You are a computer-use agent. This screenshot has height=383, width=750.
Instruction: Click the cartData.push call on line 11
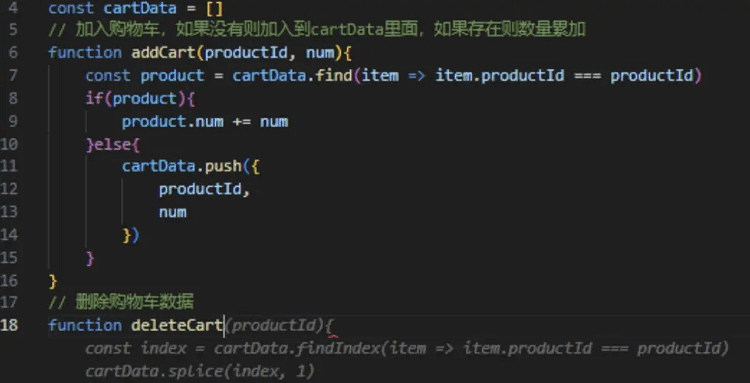click(x=182, y=166)
